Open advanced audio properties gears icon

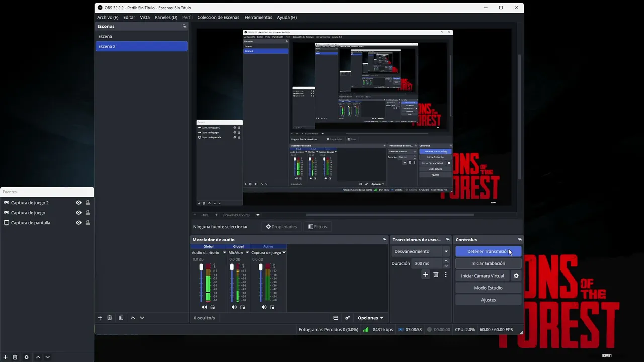347,318
